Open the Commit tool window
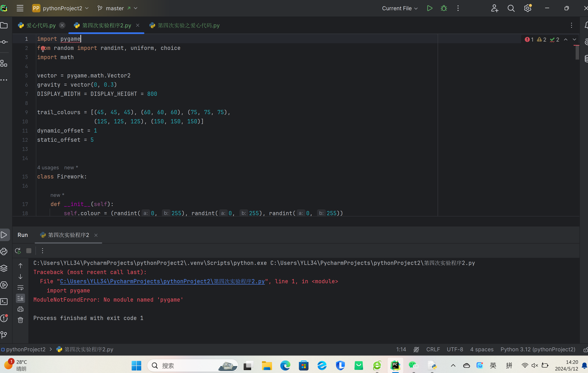The image size is (588, 373). click(4, 42)
